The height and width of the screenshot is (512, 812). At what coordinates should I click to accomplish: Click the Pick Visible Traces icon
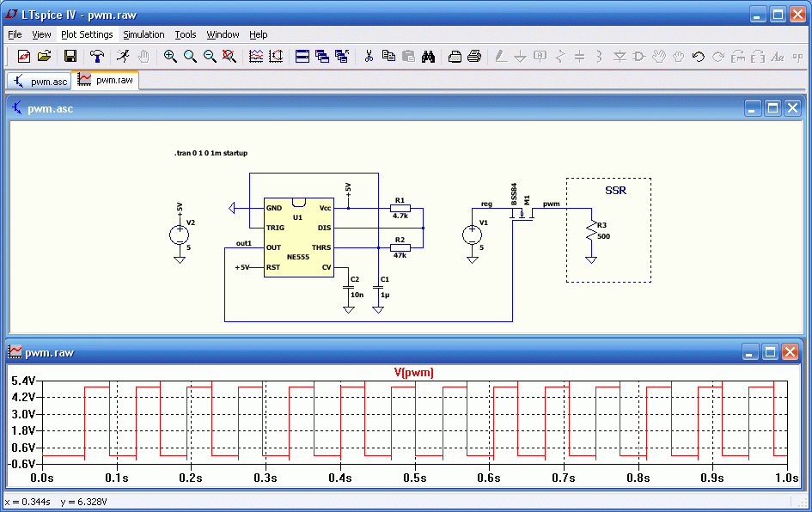click(256, 56)
